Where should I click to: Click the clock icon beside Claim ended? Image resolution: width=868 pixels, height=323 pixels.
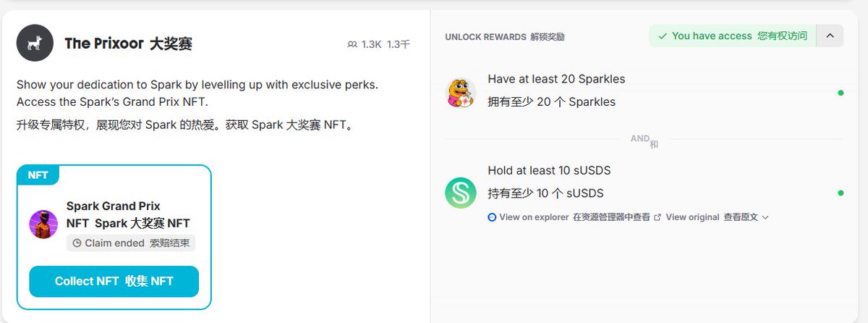click(77, 243)
